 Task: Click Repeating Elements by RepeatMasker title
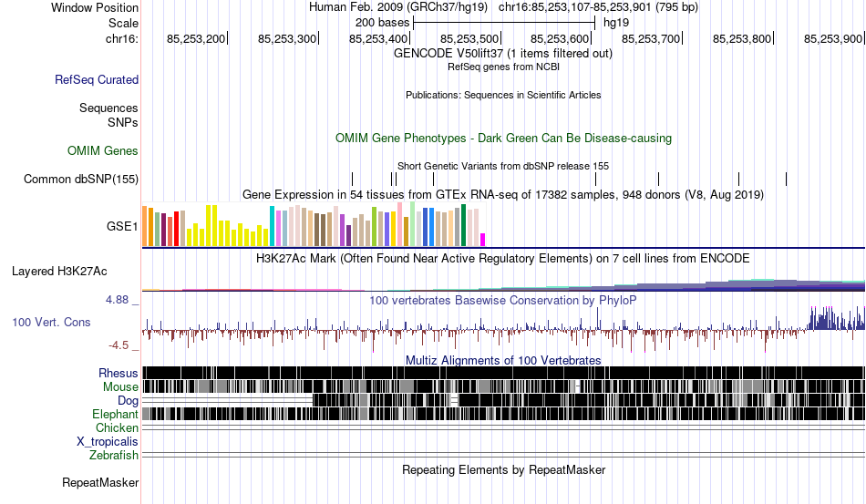(x=504, y=469)
